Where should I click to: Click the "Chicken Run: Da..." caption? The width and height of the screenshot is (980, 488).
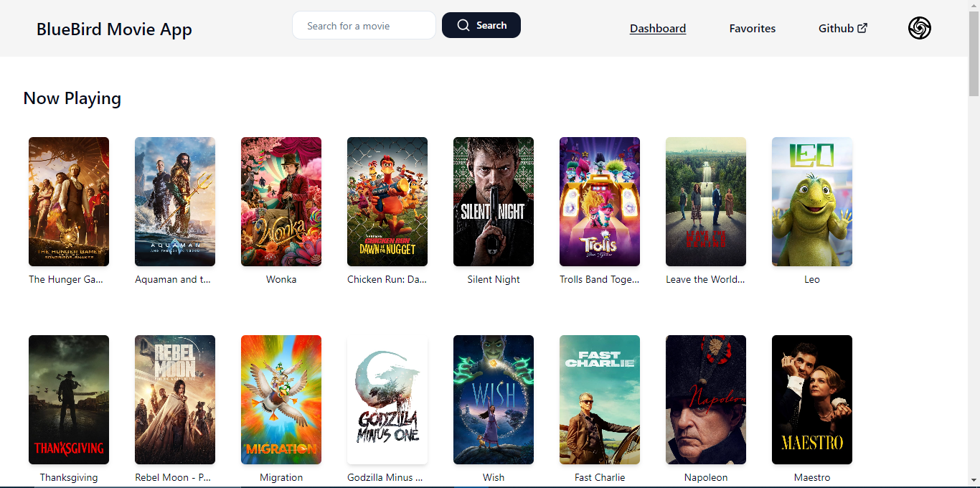tap(387, 279)
